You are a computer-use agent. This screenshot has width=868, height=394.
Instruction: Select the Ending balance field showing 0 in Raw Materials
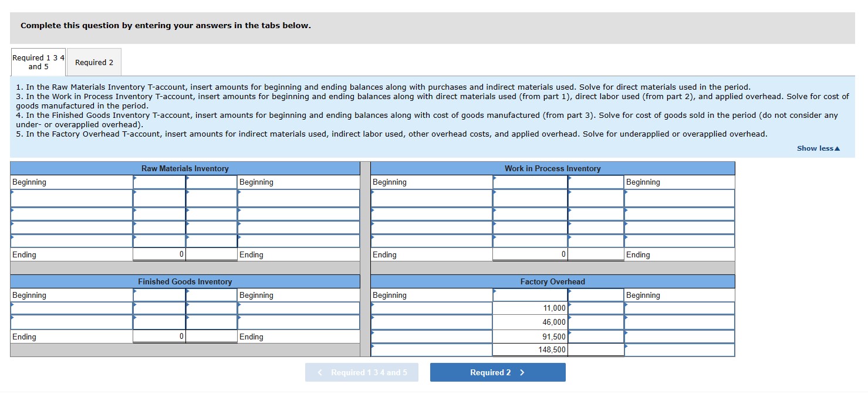158,254
